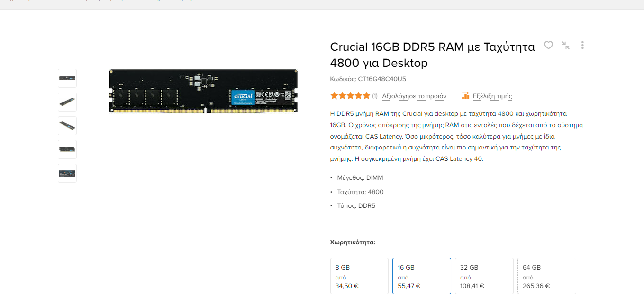Click the product code 'CT16G48C40U5'
Viewport: 644px width, 307px height.
point(382,79)
